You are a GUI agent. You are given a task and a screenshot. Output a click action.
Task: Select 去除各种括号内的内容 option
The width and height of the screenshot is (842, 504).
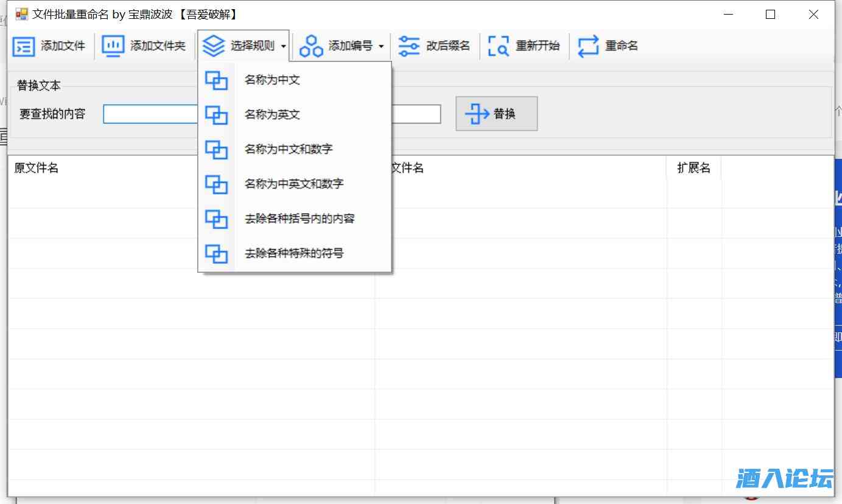[299, 219]
